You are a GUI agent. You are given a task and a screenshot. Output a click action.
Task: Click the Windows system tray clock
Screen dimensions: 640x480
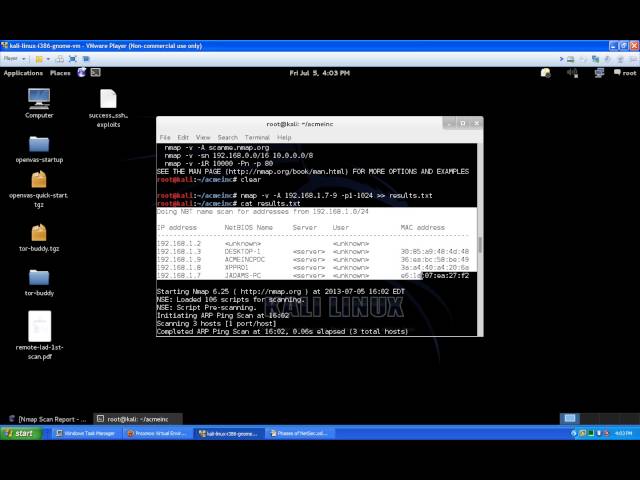pyautogui.click(x=623, y=433)
